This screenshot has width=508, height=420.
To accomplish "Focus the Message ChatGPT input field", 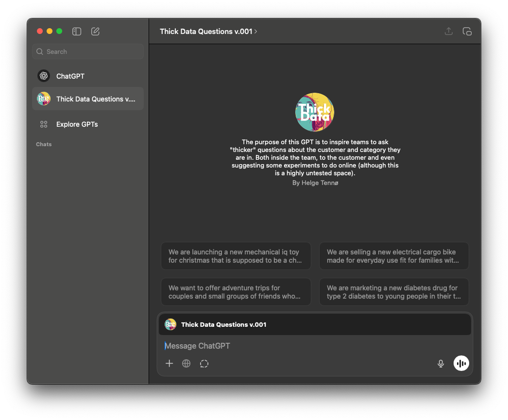I will pyautogui.click(x=314, y=346).
